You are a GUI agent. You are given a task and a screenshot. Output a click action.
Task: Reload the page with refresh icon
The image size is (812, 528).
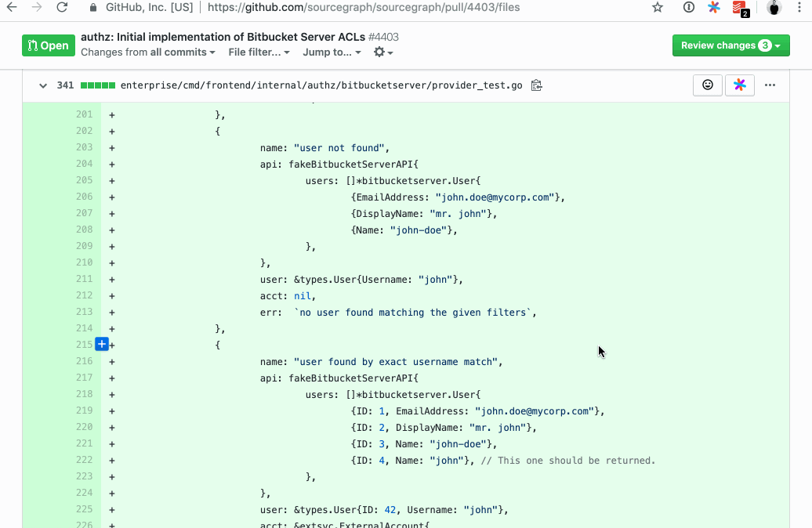(x=62, y=7)
